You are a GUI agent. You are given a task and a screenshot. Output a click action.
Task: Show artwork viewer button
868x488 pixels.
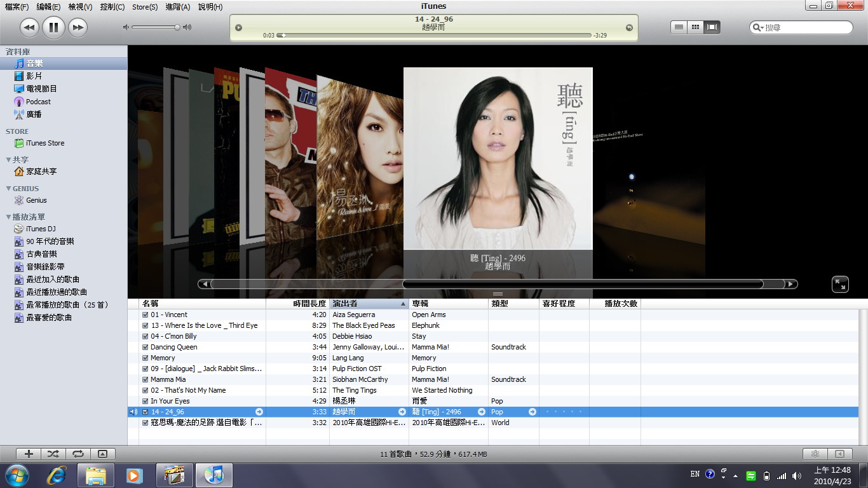pos(102,454)
